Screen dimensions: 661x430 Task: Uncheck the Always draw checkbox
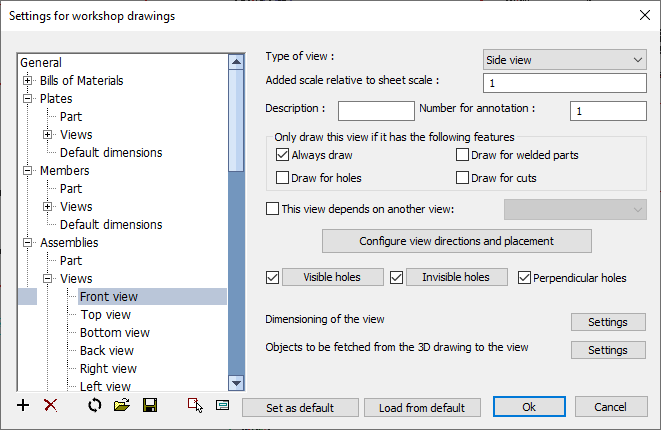click(282, 155)
